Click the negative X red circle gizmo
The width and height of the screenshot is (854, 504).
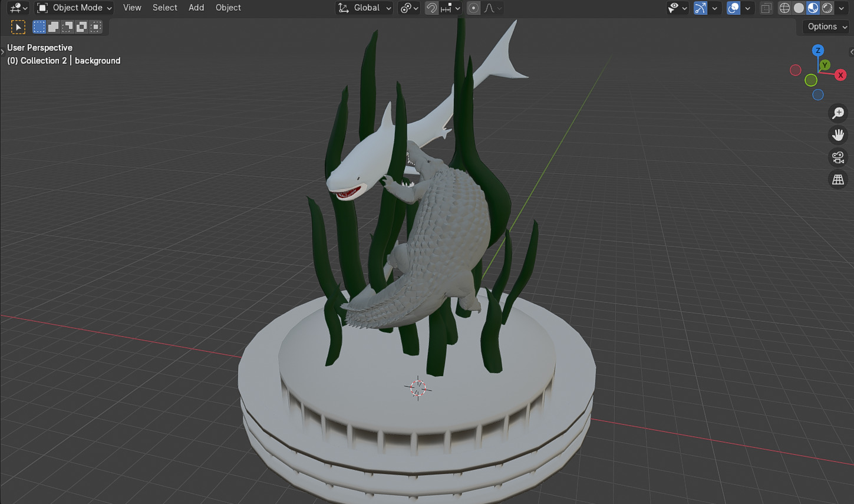coord(795,70)
